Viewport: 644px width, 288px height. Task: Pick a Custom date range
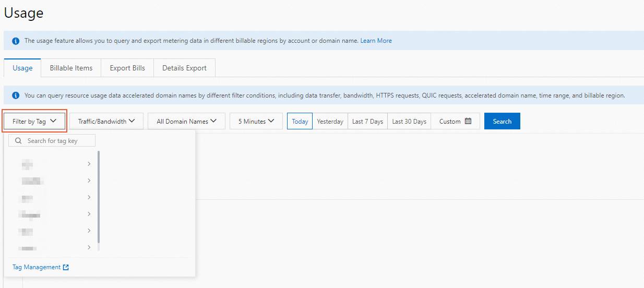455,121
